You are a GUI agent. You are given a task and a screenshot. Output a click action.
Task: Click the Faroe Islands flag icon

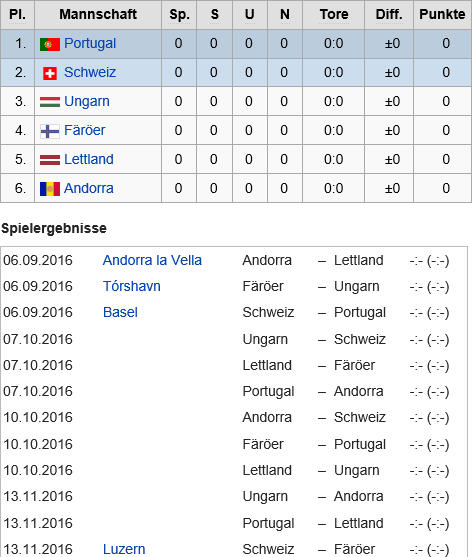50,131
